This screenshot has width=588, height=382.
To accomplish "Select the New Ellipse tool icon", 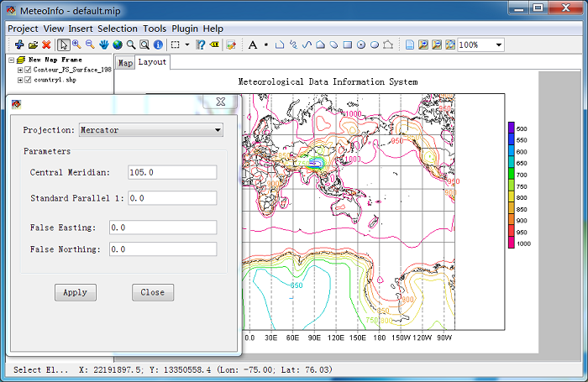I will pos(375,45).
